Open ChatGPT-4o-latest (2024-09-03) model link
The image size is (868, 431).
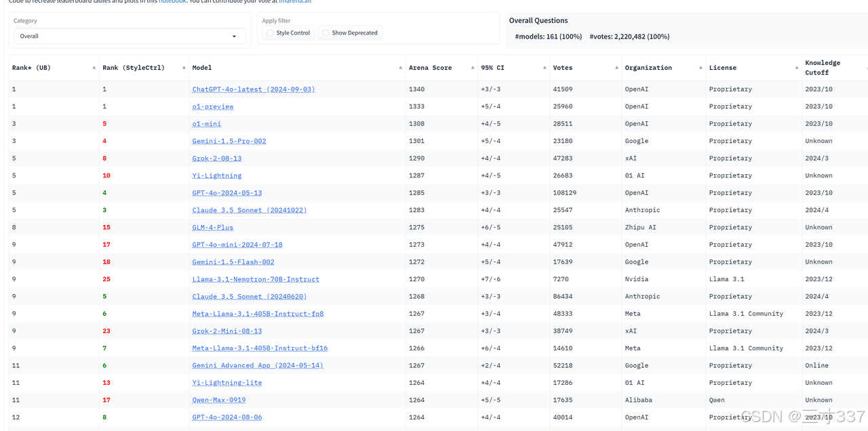tap(254, 89)
